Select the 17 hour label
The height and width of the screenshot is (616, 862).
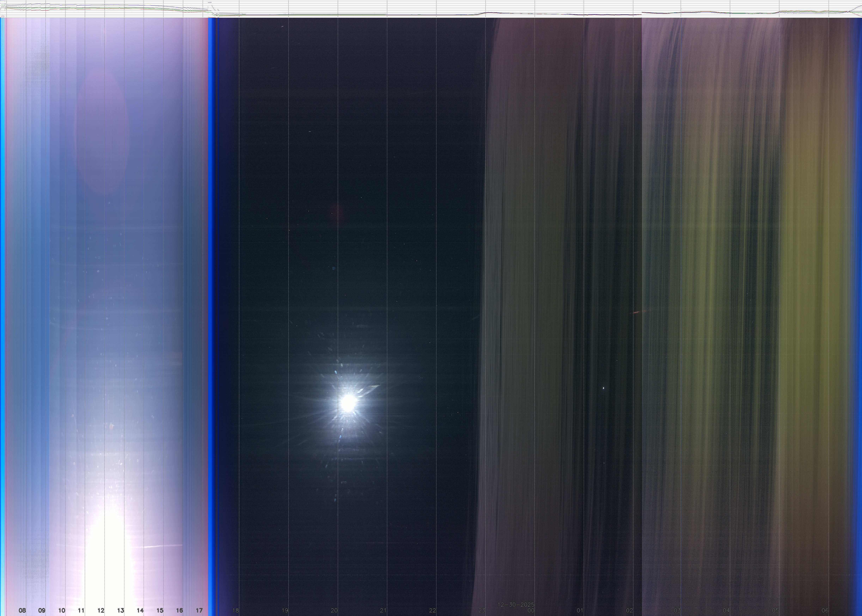pyautogui.click(x=199, y=610)
